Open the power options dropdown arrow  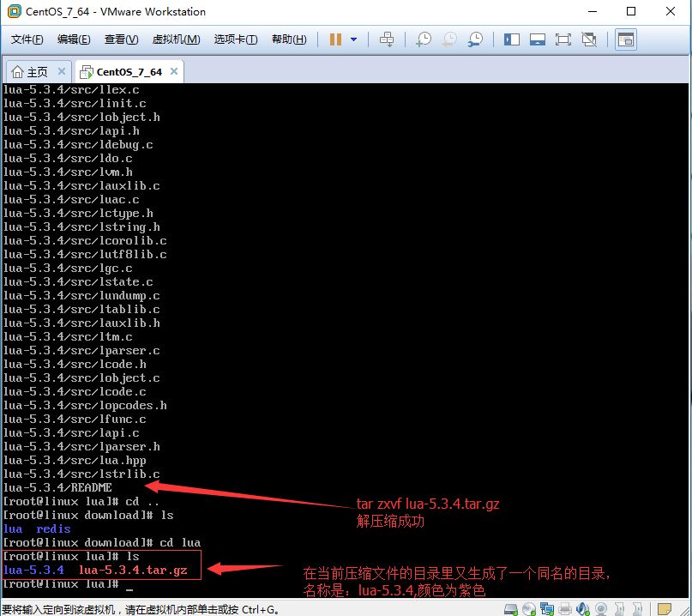point(353,39)
